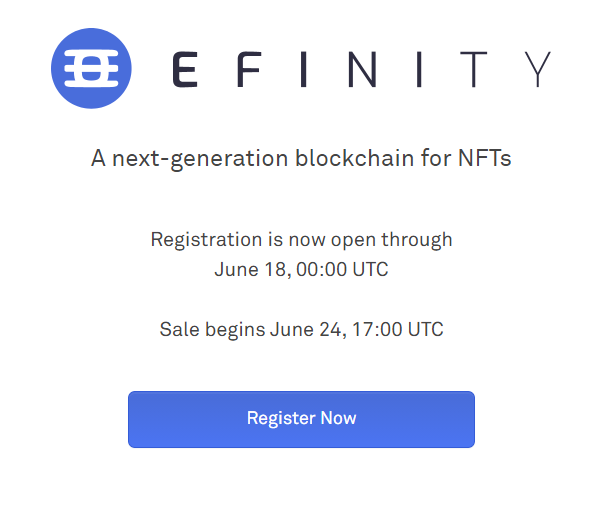Click the letter T in the EFINITY wordmark

point(474,69)
